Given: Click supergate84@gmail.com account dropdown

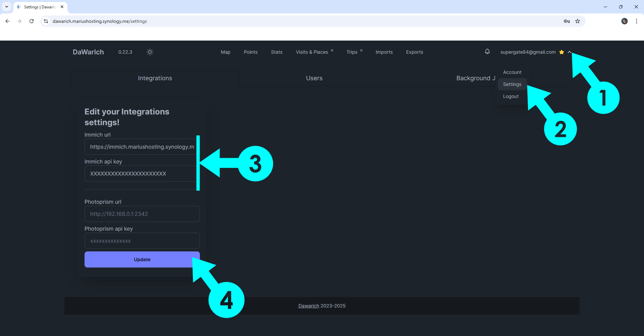Looking at the screenshot, I should (528, 52).
